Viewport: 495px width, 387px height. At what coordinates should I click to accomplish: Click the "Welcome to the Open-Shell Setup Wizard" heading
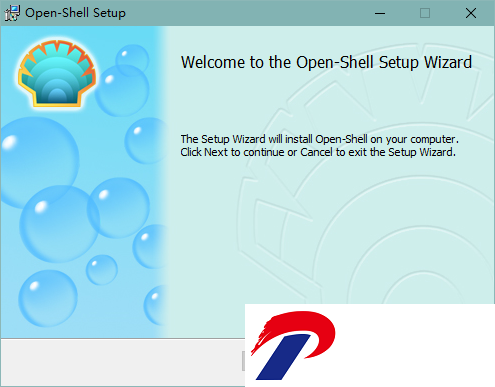click(326, 62)
